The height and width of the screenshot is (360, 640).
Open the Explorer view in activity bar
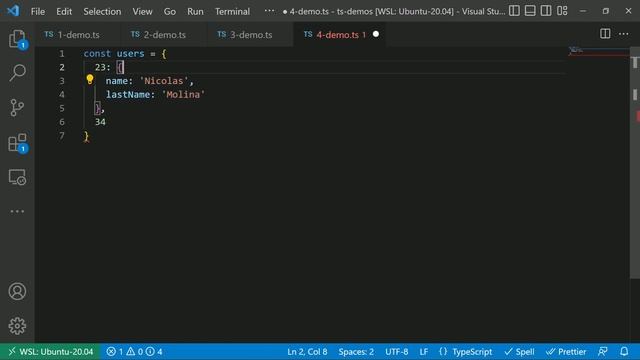pyautogui.click(x=17, y=39)
